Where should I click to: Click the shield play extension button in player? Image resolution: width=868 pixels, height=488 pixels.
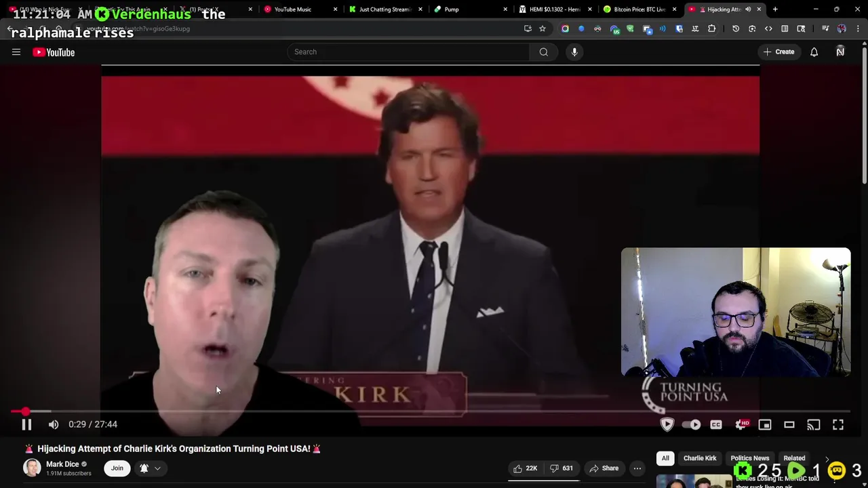point(667,424)
